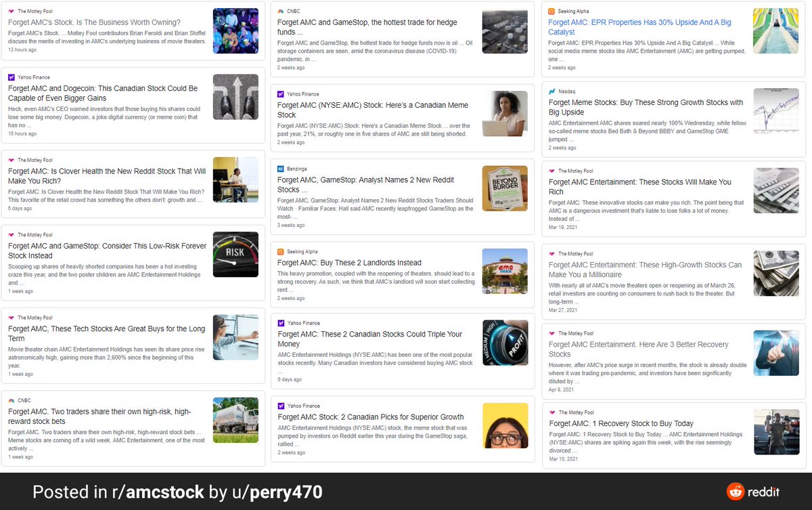The image size is (812, 510).
Task: Click 'perry470' username in footer
Action: pos(285,493)
